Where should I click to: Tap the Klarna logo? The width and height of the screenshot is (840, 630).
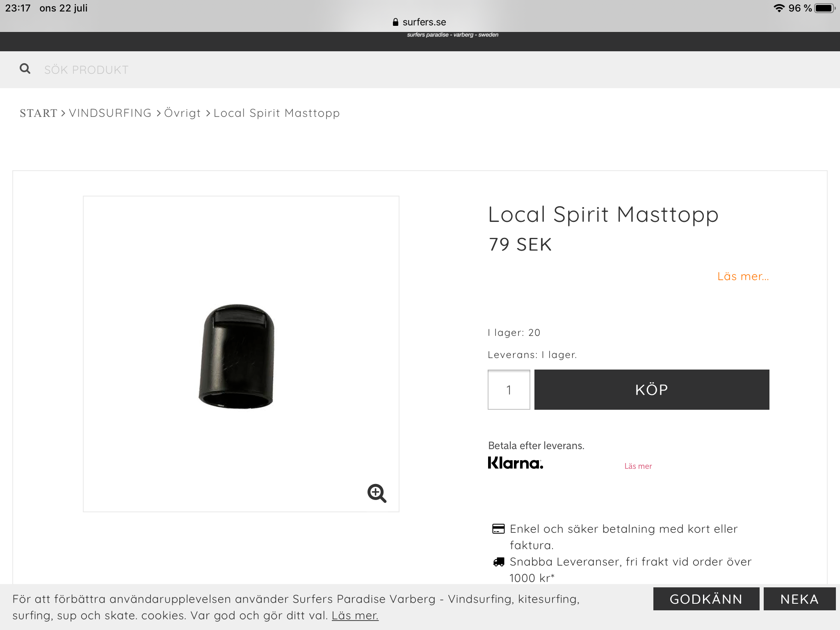[x=515, y=463]
